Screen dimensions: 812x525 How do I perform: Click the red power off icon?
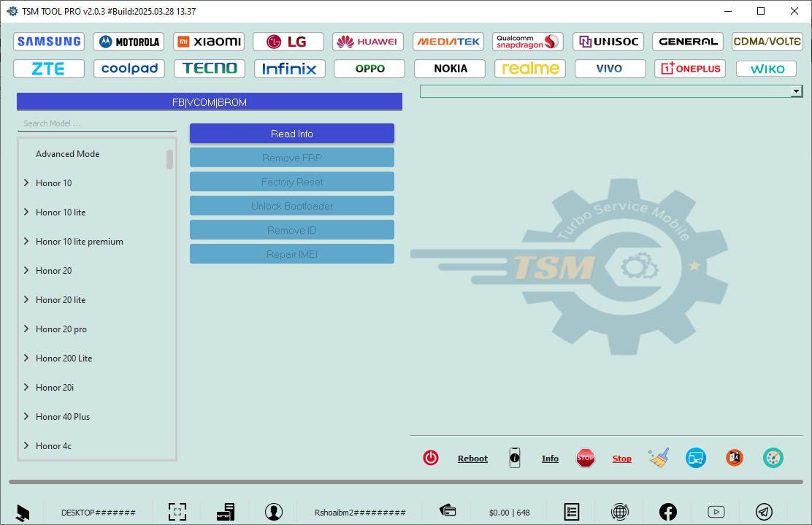click(x=431, y=458)
